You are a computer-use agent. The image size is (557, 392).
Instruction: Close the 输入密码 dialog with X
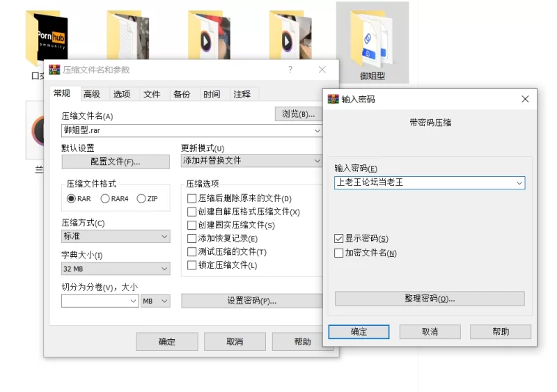point(525,100)
